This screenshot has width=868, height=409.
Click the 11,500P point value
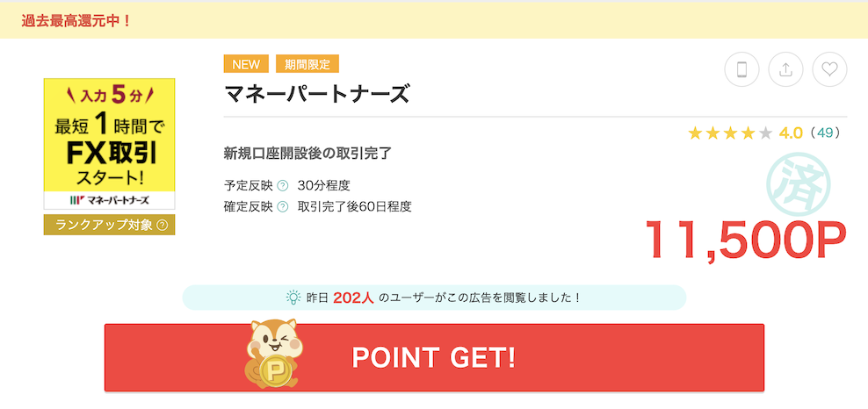coord(746,240)
